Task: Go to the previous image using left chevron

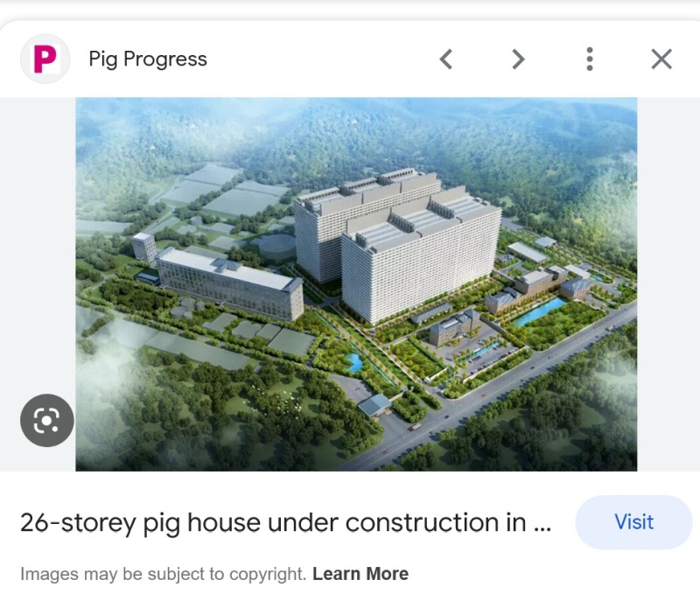Action: click(x=446, y=59)
